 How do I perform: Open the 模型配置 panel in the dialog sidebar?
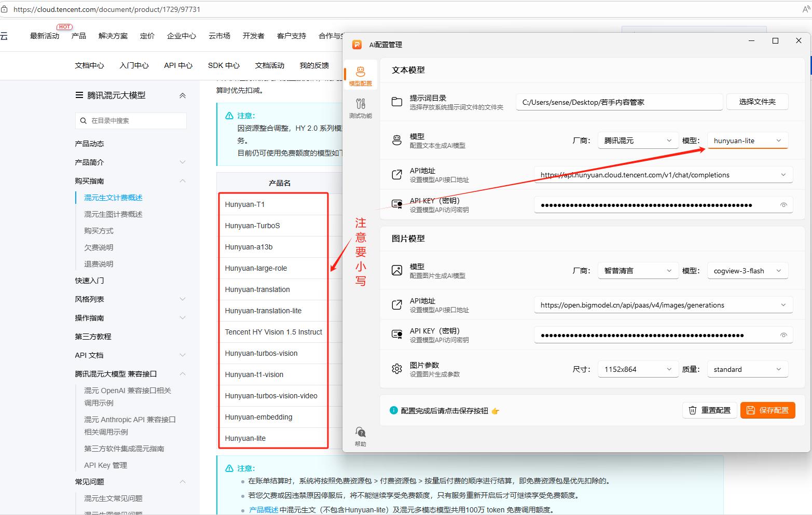360,74
